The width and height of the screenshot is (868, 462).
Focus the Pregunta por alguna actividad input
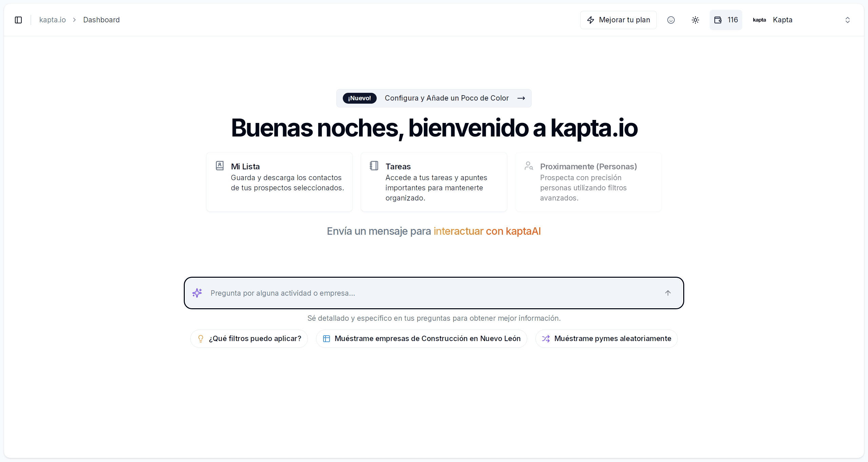[434, 293]
